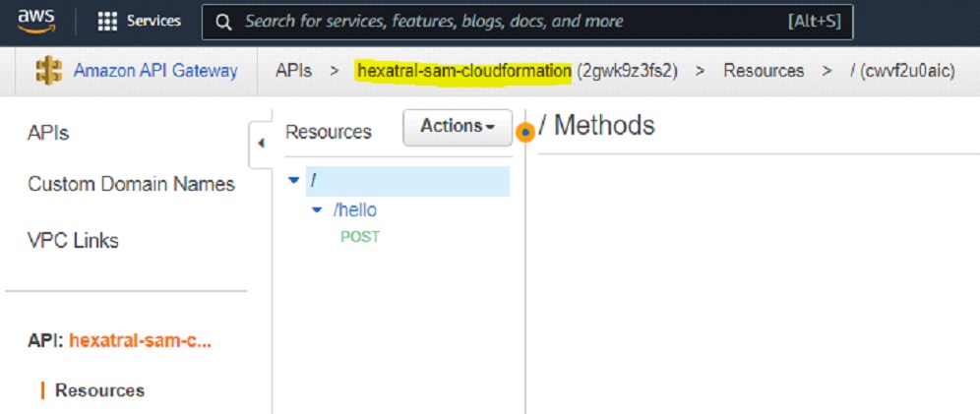980x414 pixels.
Task: Select the POST method under /hello
Action: pyautogui.click(x=360, y=237)
